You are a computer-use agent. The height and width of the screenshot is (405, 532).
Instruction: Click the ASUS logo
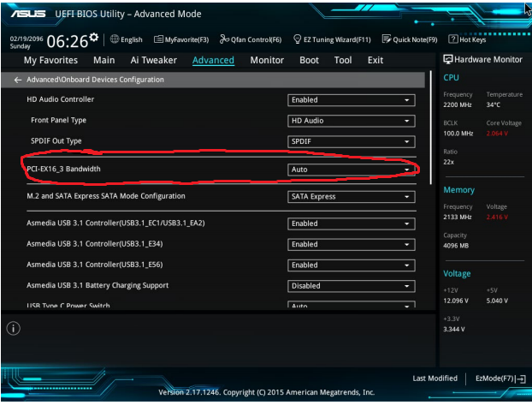coord(28,14)
